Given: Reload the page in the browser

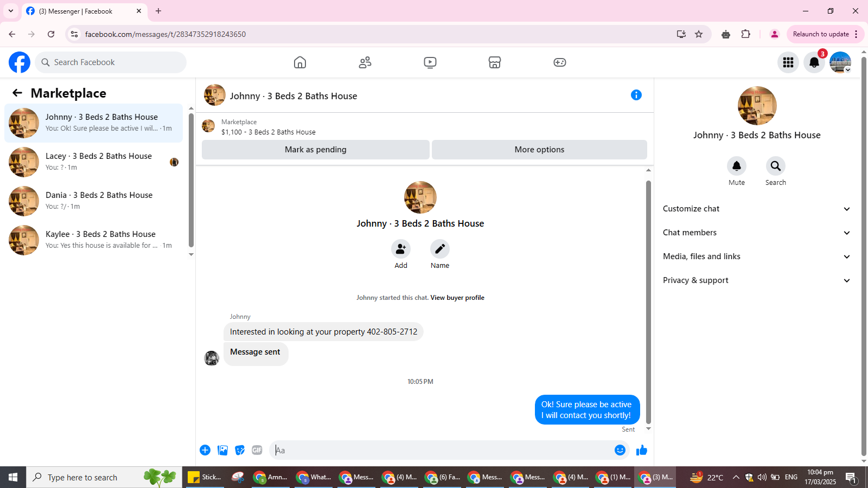Looking at the screenshot, I should pos(51,34).
